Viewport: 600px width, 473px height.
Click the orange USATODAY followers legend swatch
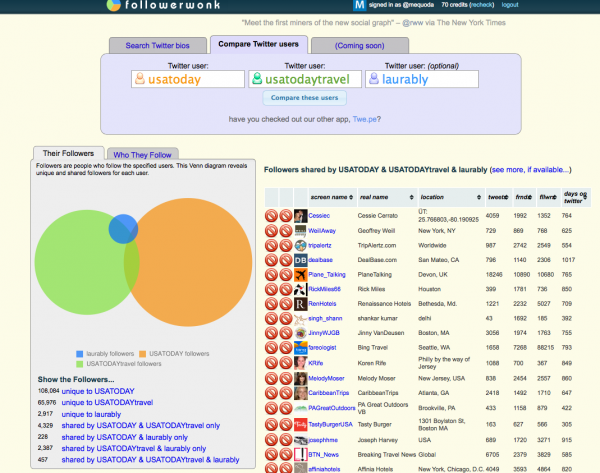coord(142,354)
